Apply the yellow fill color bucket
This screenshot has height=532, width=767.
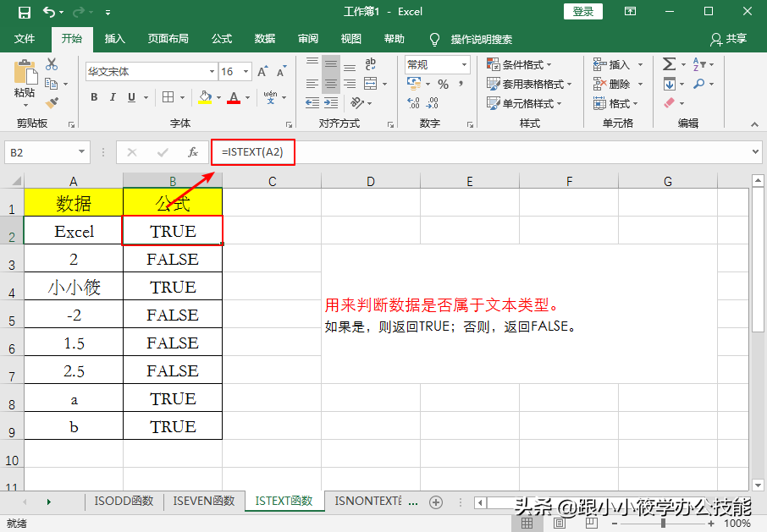[x=205, y=97]
